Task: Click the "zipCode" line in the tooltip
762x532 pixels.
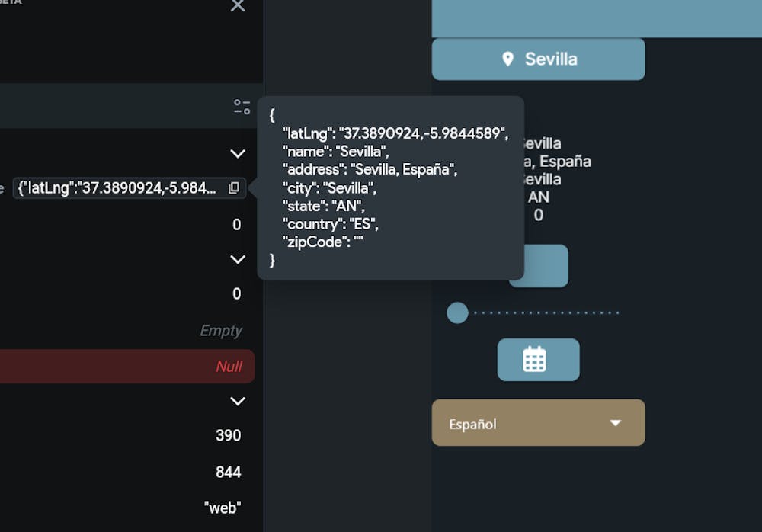Action: (322, 242)
